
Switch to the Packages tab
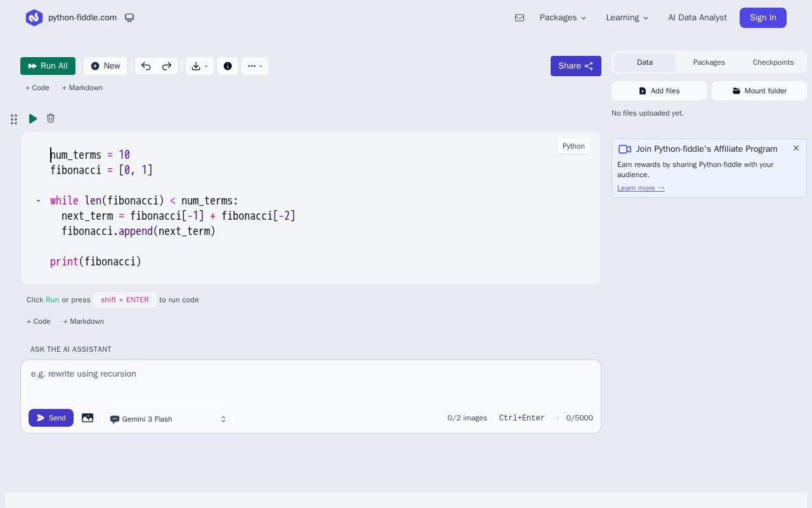coord(709,62)
